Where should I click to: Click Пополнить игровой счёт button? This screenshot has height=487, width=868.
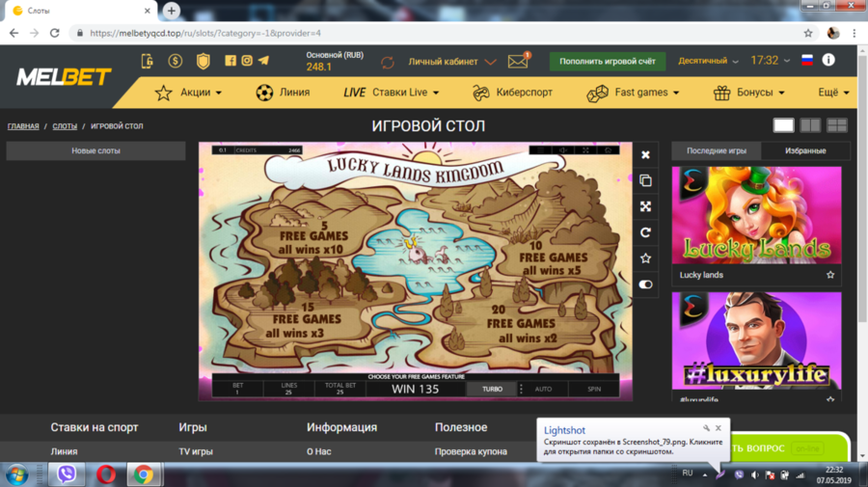coord(608,62)
